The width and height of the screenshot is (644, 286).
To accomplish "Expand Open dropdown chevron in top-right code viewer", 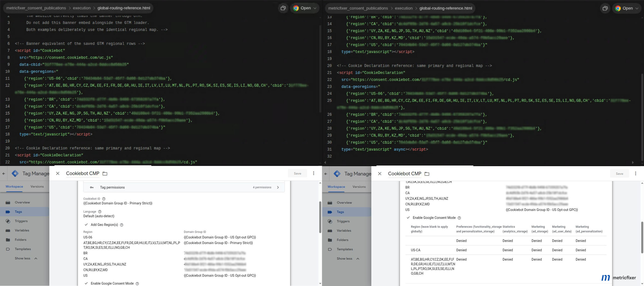I will 637,8.
